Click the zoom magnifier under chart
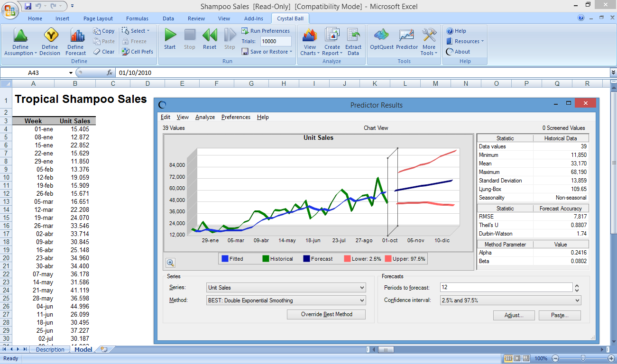 pyautogui.click(x=170, y=263)
